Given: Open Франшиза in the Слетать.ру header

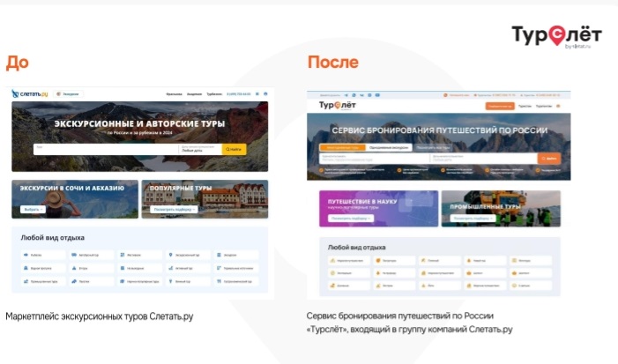Looking at the screenshot, I should (174, 94).
